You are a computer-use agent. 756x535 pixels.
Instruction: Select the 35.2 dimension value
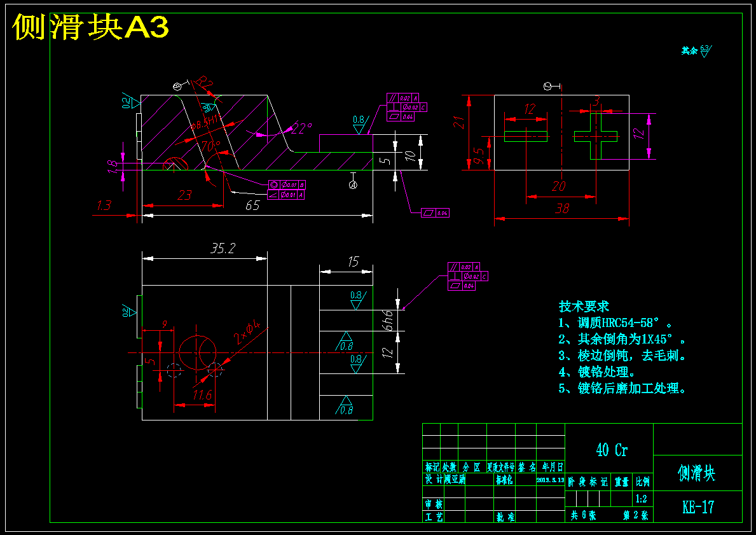tap(223, 248)
